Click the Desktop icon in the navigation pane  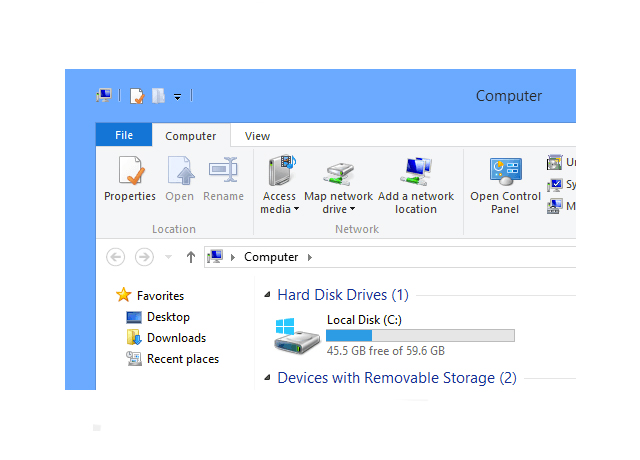(x=134, y=317)
